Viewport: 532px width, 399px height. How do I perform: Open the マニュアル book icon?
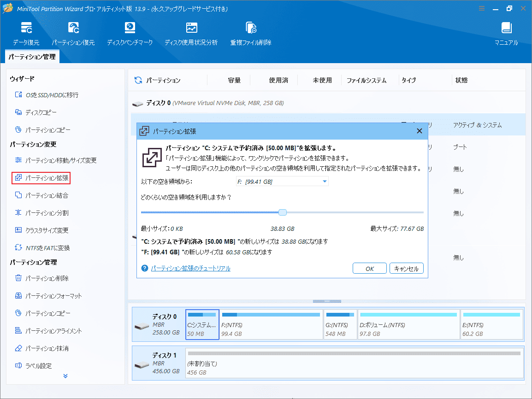(506, 28)
